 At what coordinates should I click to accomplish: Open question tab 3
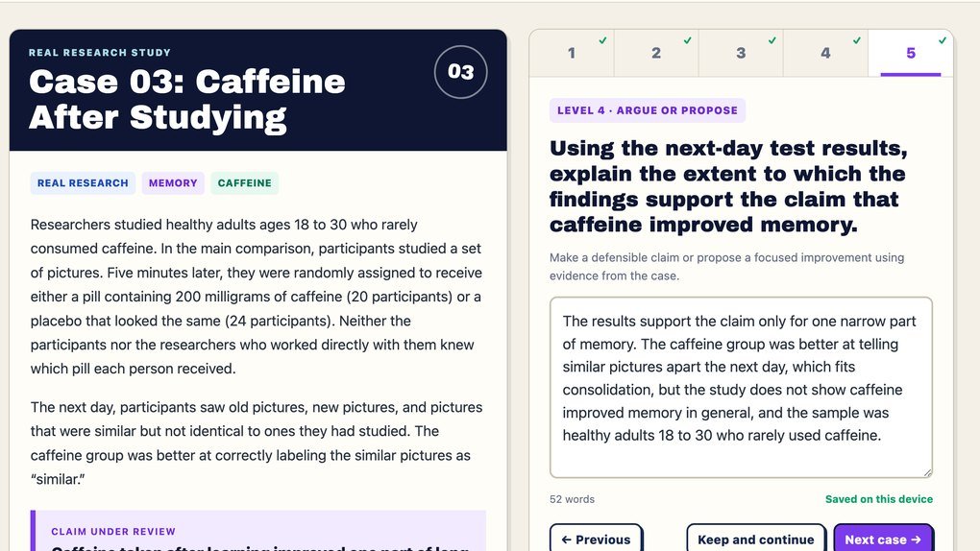(x=741, y=53)
